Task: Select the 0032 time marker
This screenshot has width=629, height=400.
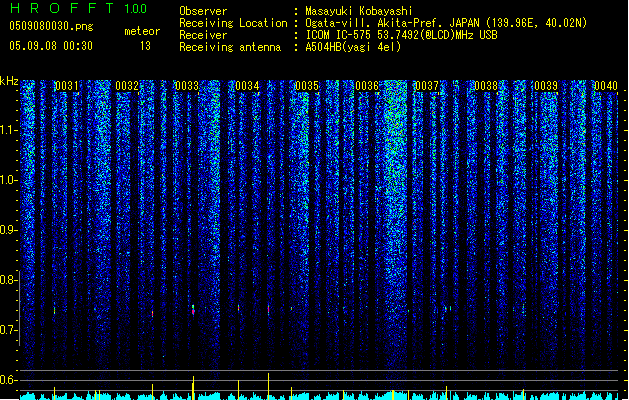Action: point(127,86)
